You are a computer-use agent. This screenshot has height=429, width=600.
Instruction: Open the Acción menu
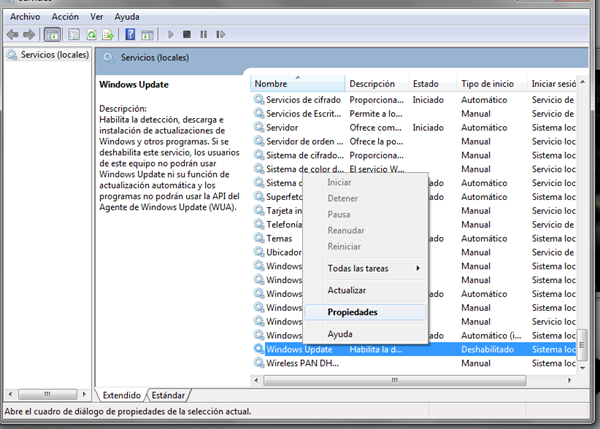pyautogui.click(x=65, y=17)
